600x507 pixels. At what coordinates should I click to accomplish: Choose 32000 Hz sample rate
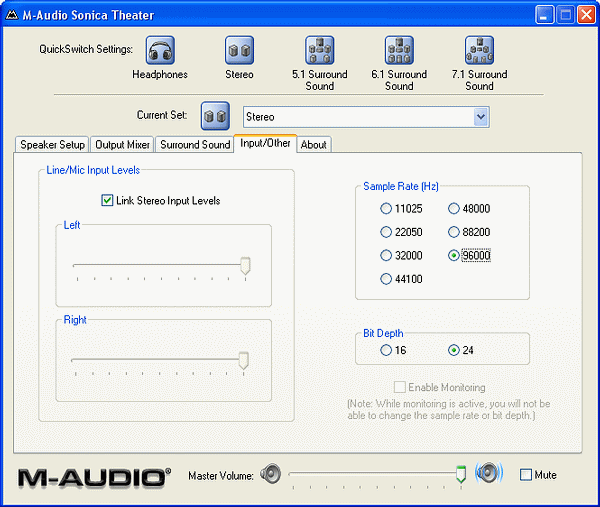(x=386, y=255)
